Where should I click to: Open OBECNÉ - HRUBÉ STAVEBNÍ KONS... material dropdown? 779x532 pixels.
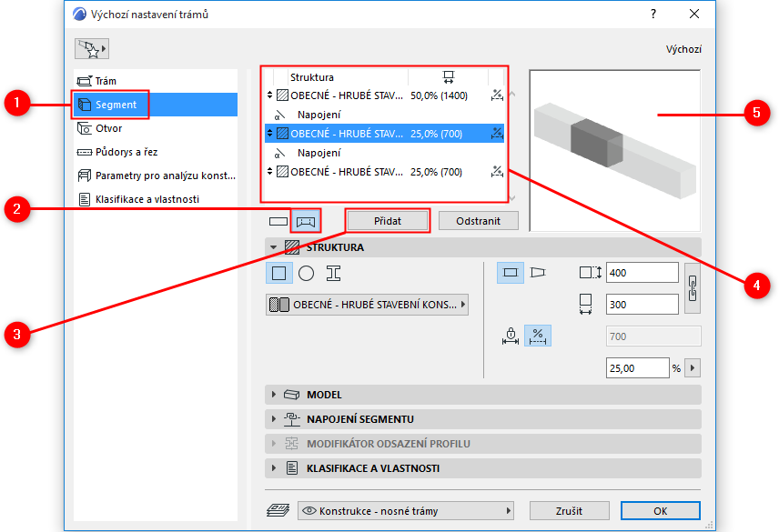click(367, 305)
